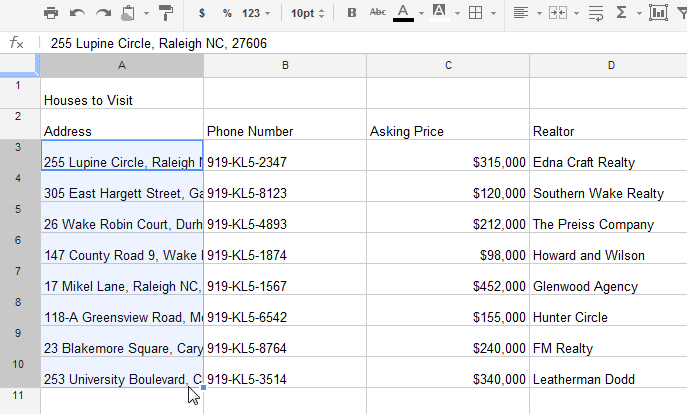Click the Print icon
The height and width of the screenshot is (414, 687).
(x=51, y=13)
